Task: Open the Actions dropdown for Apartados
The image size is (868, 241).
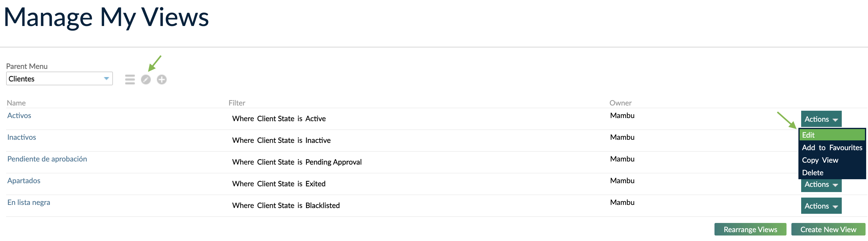Action: coord(821,184)
